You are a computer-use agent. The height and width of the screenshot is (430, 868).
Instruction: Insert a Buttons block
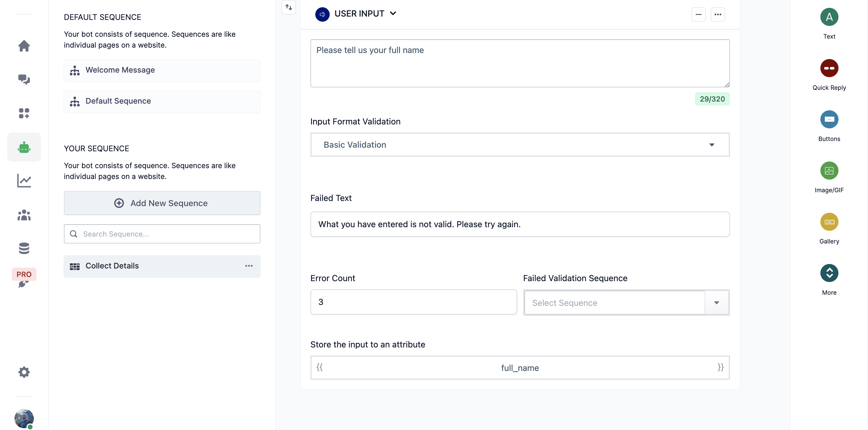pyautogui.click(x=829, y=120)
